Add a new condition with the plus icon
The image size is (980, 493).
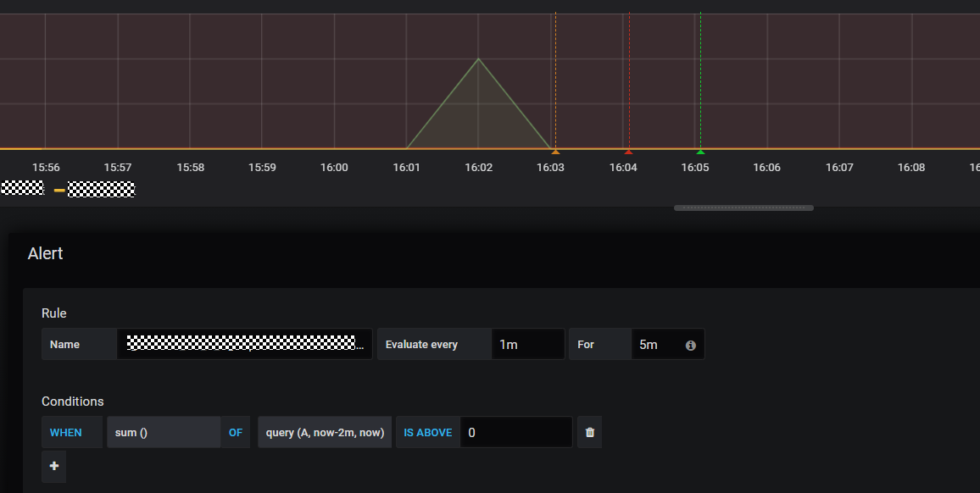tap(53, 466)
